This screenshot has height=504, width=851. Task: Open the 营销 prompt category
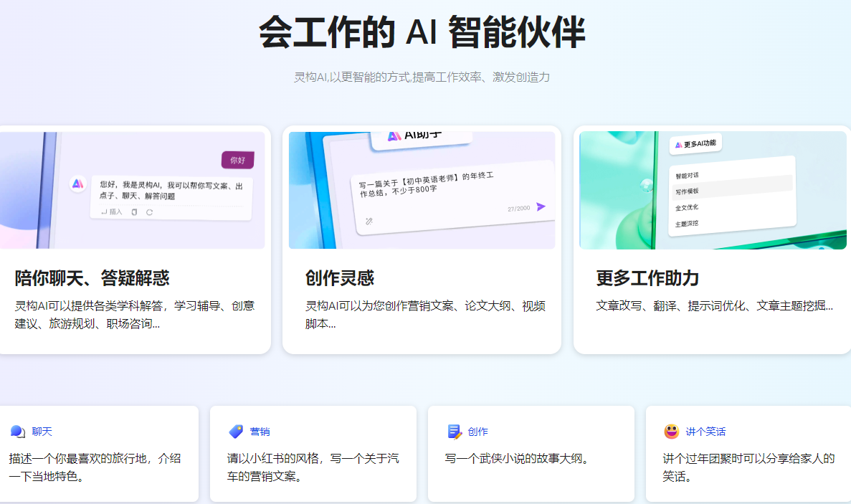pyautogui.click(x=260, y=432)
